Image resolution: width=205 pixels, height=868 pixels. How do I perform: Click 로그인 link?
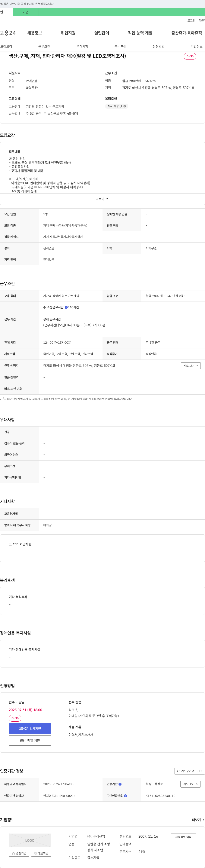(x=191, y=21)
